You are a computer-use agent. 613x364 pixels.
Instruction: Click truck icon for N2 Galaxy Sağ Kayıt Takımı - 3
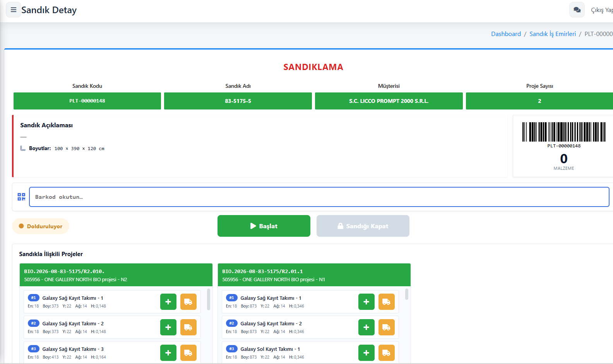[x=188, y=353]
